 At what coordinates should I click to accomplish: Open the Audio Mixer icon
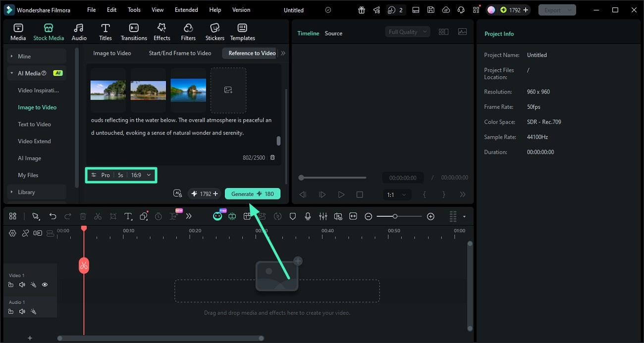(323, 216)
